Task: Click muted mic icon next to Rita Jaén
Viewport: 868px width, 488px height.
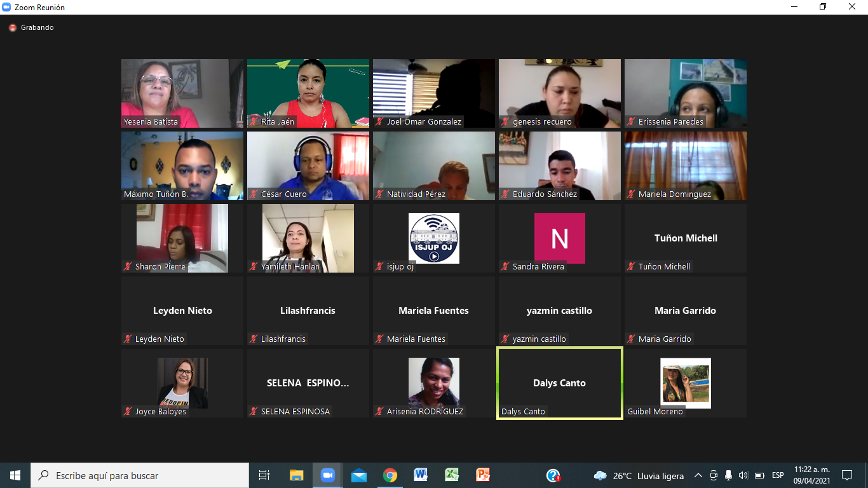Action: point(254,121)
